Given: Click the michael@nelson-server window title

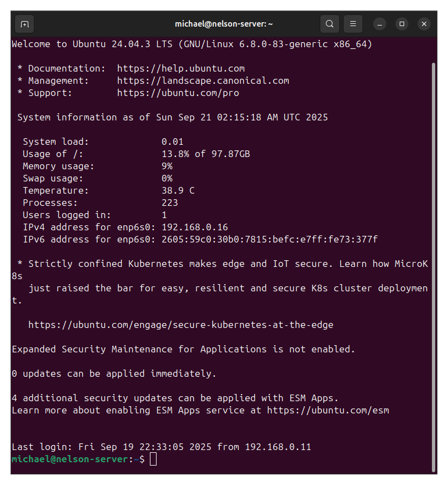Looking at the screenshot, I should tap(224, 24).
